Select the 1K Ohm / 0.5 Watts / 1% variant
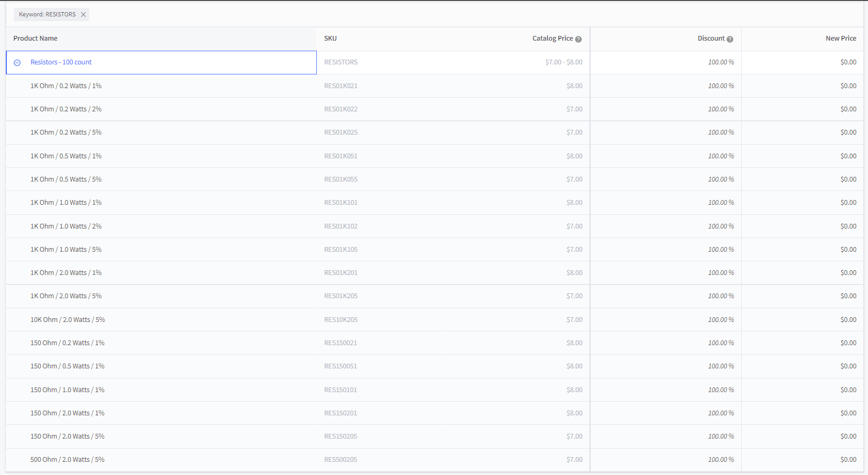 tap(66, 156)
